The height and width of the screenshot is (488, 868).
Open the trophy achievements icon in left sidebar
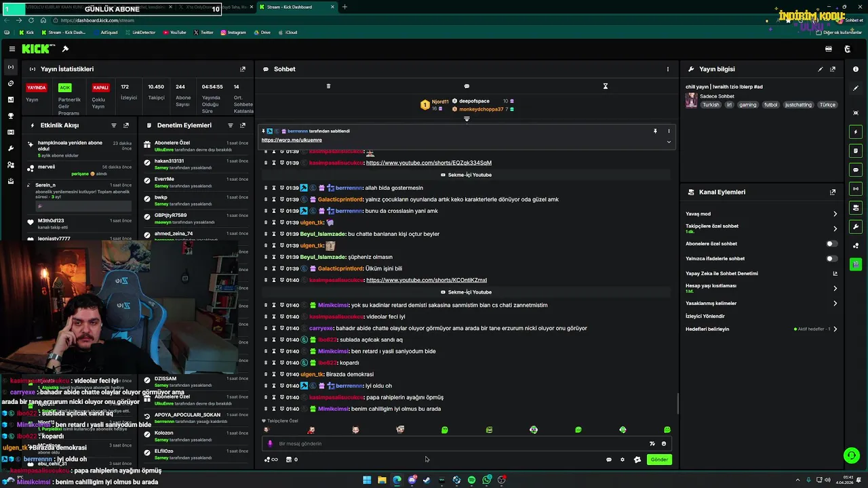point(10,116)
